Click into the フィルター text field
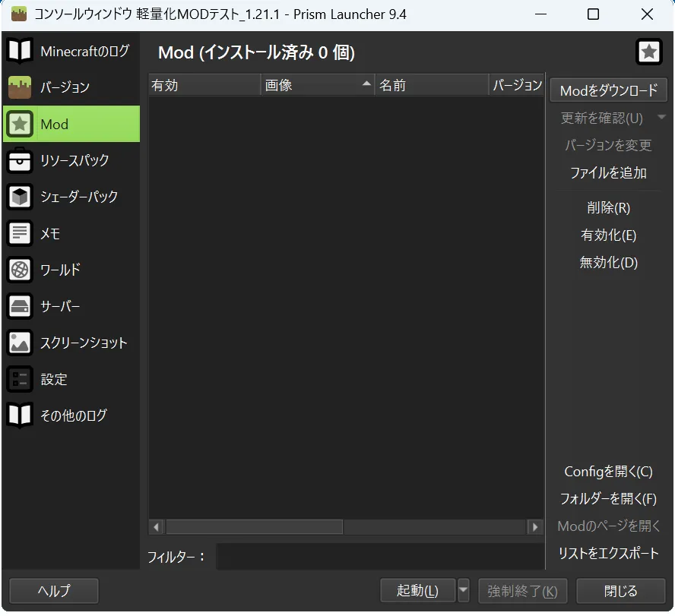 coord(379,557)
